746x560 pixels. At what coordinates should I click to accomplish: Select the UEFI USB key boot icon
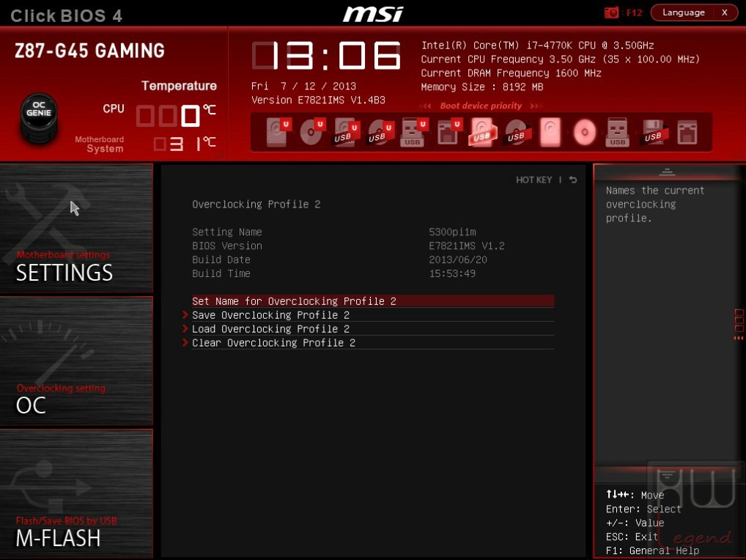pyautogui.click(x=413, y=132)
